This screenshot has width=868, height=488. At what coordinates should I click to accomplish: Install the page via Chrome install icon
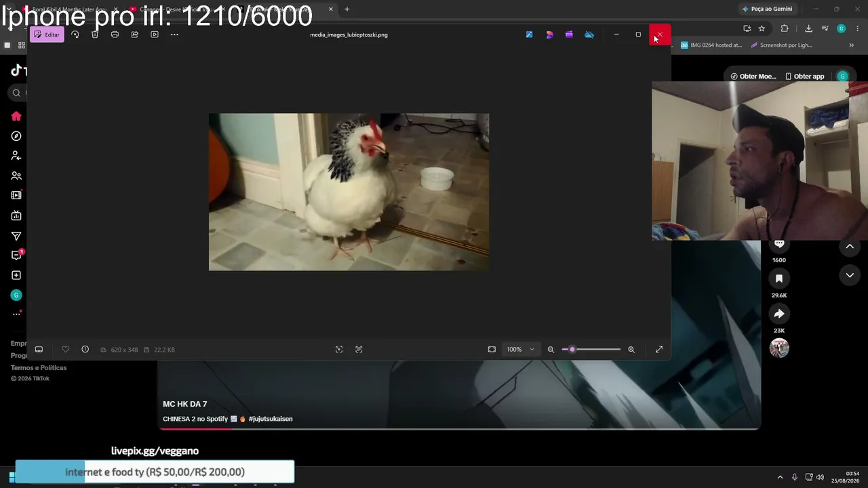[747, 28]
